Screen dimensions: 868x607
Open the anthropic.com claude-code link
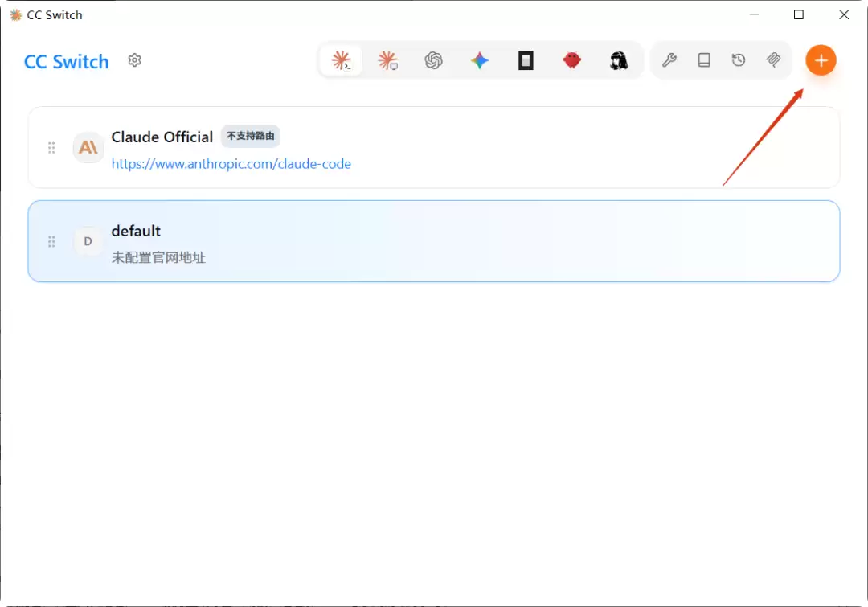[231, 164]
